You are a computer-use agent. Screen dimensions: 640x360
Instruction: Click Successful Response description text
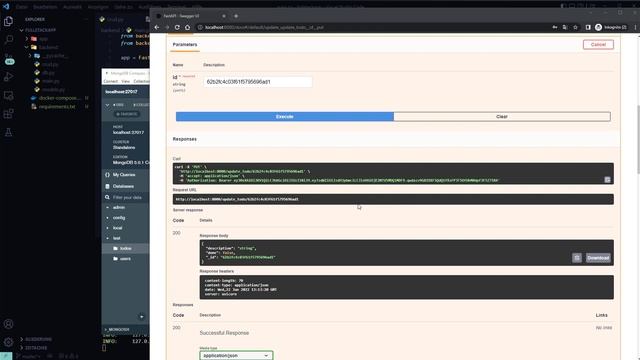click(224, 333)
